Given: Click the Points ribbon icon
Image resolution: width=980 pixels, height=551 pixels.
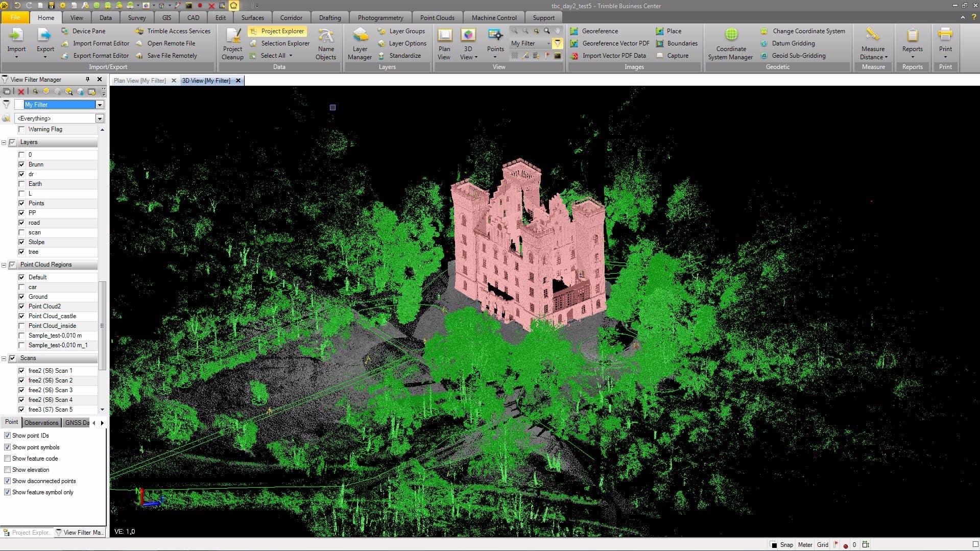Looking at the screenshot, I should point(495,35).
